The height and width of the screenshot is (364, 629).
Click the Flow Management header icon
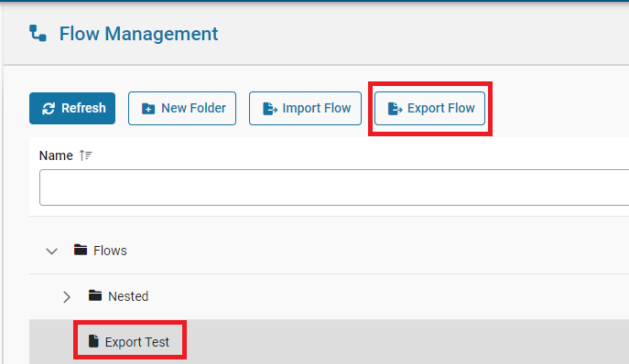[38, 33]
